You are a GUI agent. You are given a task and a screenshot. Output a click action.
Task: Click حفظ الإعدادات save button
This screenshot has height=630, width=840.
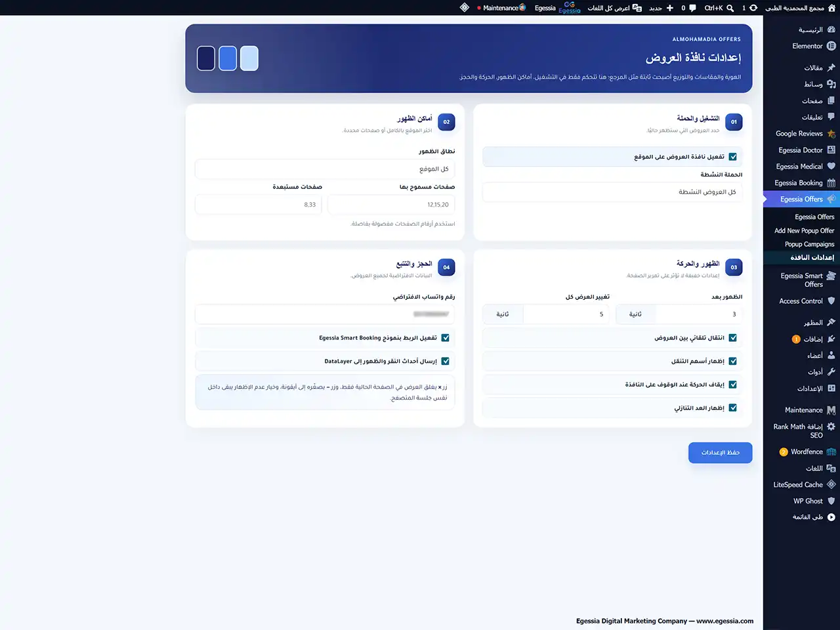720,453
